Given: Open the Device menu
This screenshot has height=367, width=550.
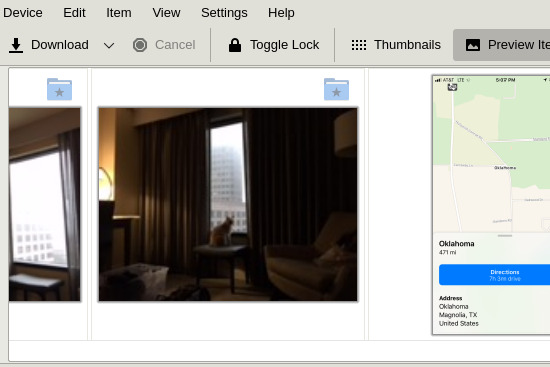Looking at the screenshot, I should [x=22, y=13].
